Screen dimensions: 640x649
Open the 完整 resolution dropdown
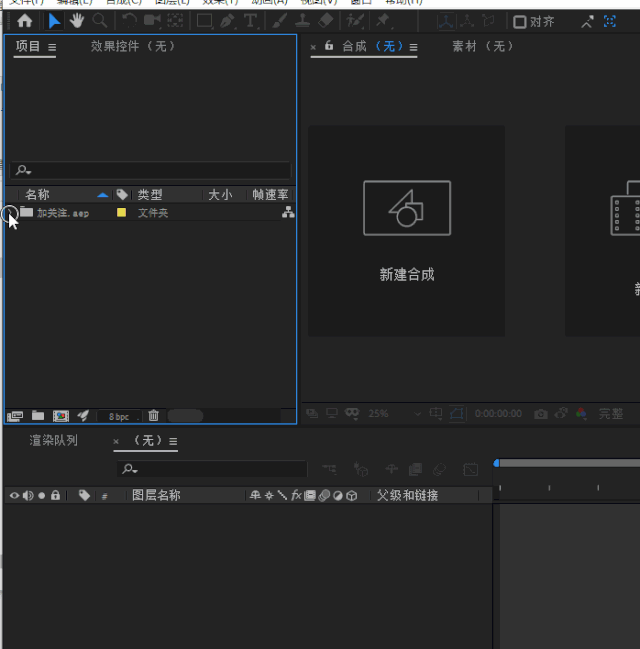coord(611,413)
